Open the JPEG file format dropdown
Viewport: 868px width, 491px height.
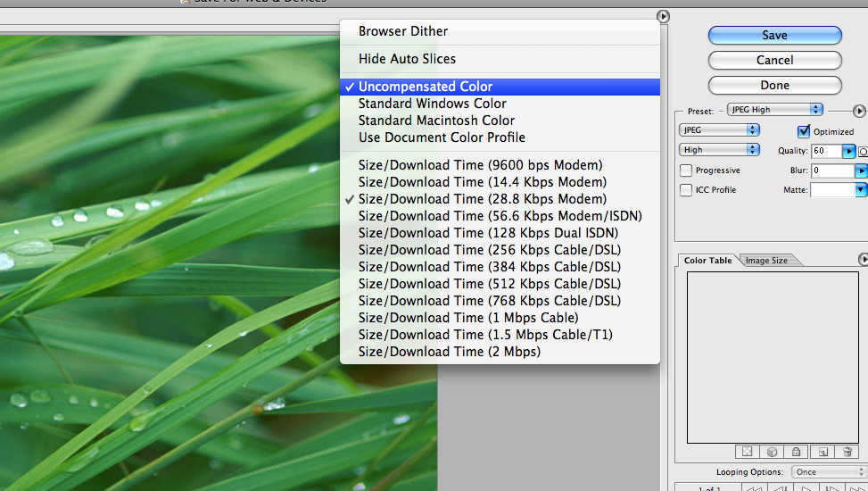719,129
